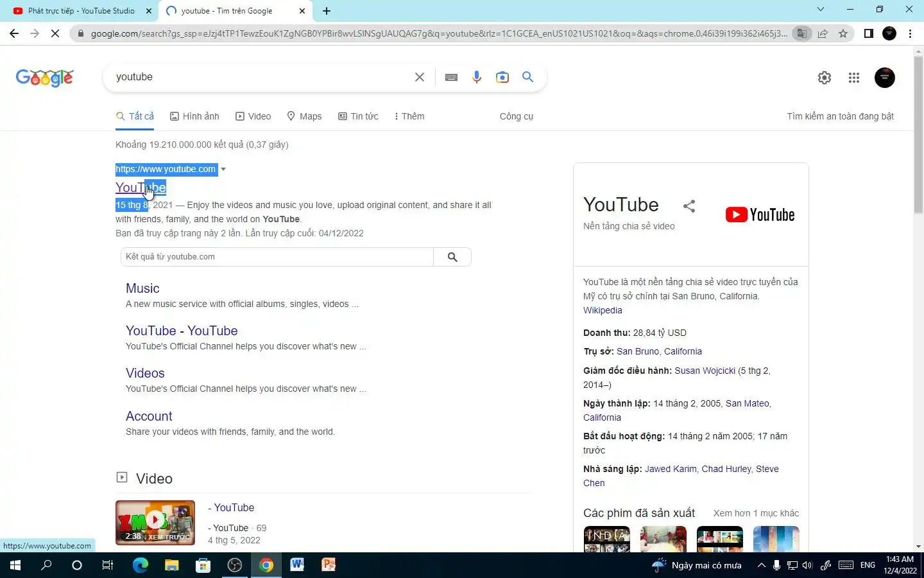
Task: Open the Chad Hurley link
Action: point(726,469)
